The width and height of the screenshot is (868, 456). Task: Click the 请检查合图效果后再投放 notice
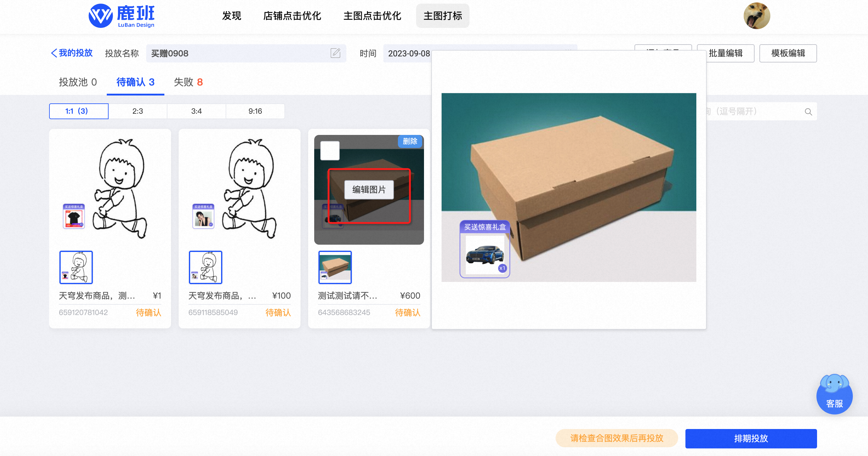[617, 438]
